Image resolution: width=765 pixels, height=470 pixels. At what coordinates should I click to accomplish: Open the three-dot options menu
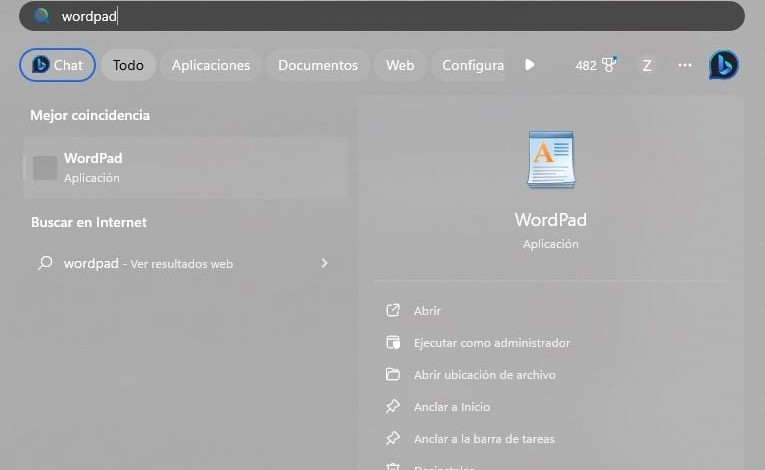click(x=685, y=65)
